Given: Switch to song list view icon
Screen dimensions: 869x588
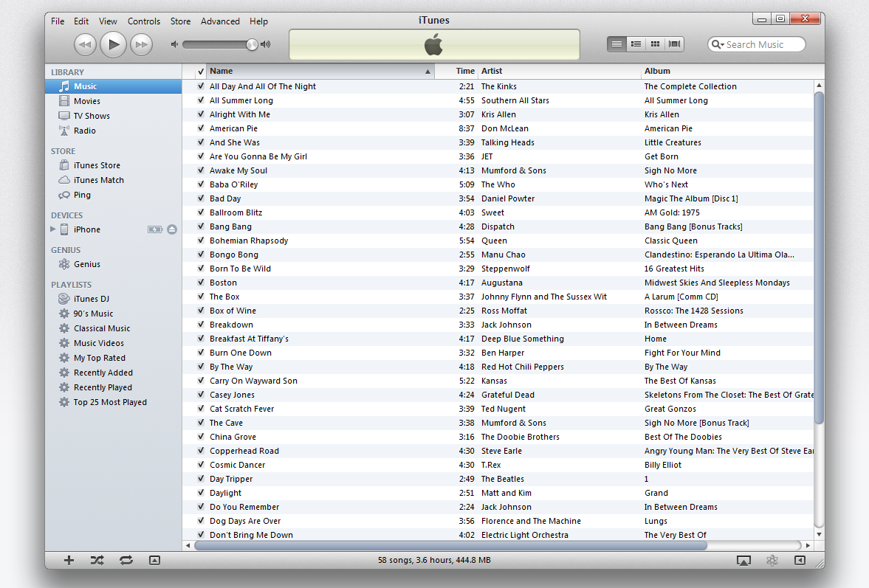Looking at the screenshot, I should [x=616, y=44].
